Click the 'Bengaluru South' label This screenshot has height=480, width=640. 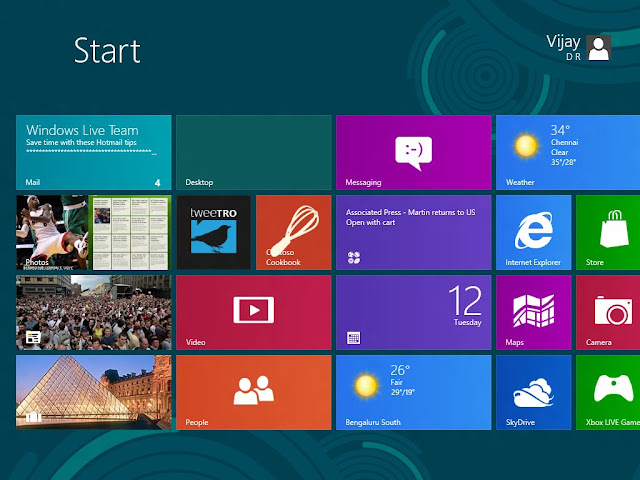[x=373, y=422]
